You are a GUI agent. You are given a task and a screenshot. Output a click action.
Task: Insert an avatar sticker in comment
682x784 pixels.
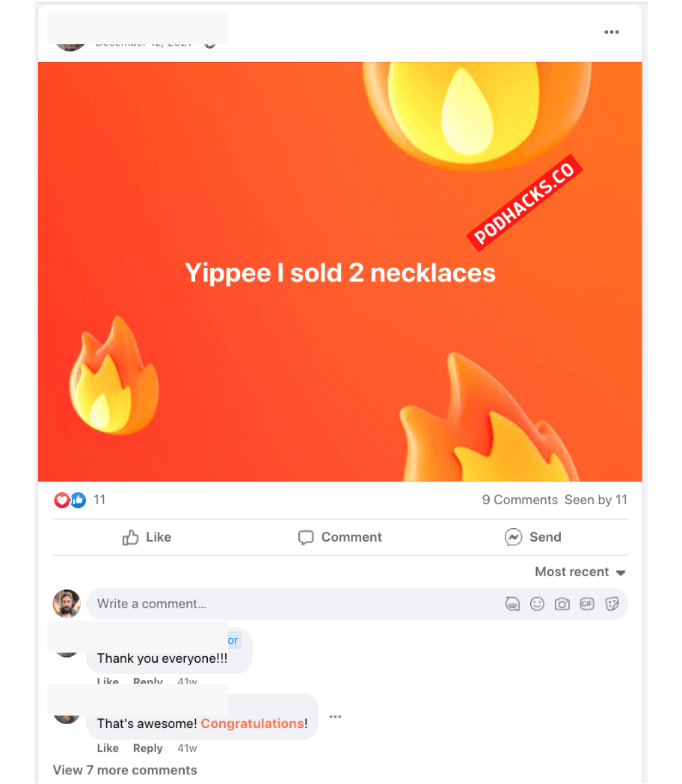pos(512,604)
